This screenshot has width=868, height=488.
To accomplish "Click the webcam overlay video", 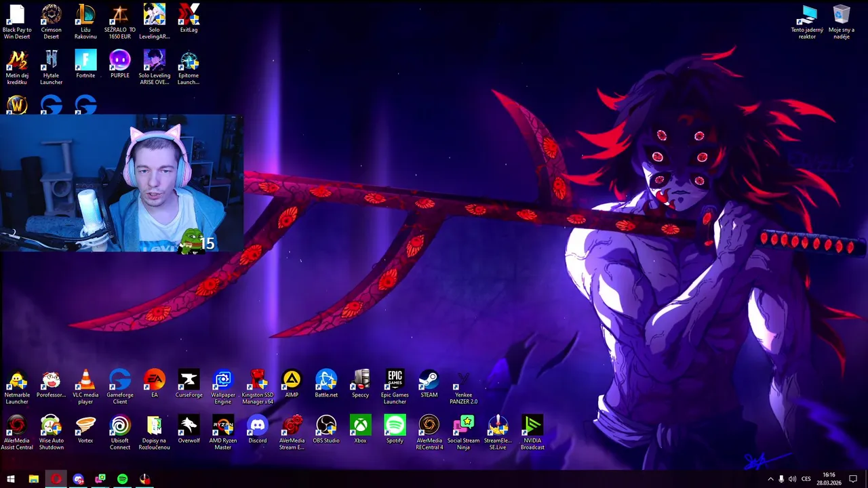I will [x=121, y=184].
